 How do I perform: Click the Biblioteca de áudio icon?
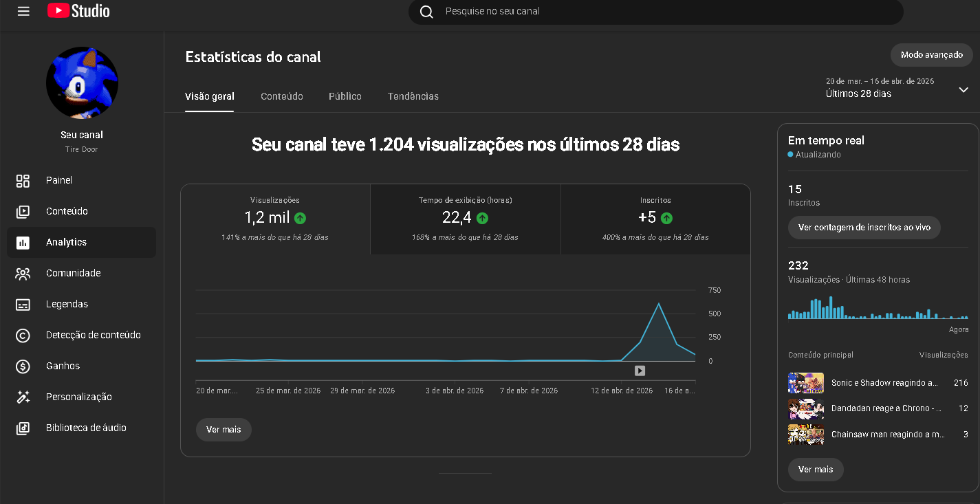(x=23, y=428)
